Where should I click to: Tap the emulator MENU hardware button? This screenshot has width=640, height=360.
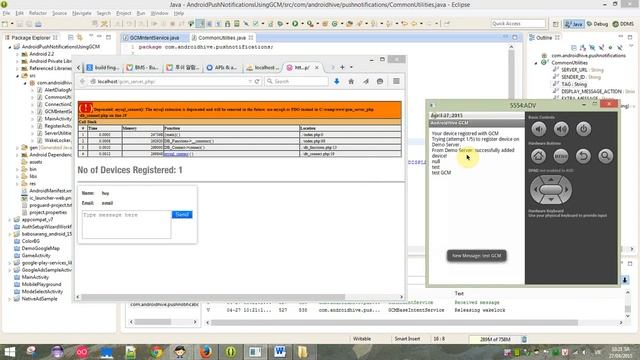[x=561, y=156]
